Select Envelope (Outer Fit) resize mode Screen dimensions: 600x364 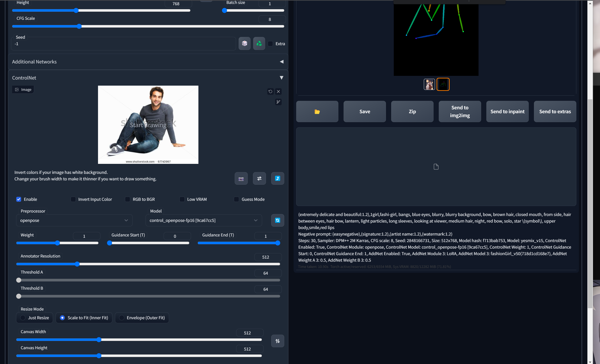point(121,317)
